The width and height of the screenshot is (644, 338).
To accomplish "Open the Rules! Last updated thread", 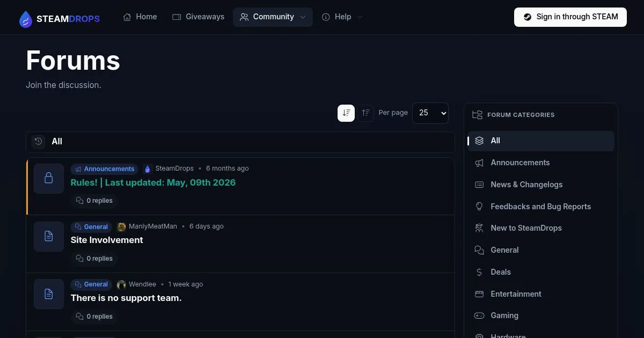I will tap(153, 182).
